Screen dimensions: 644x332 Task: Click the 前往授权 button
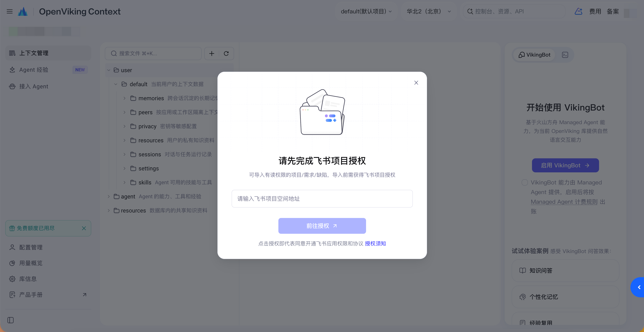tap(322, 226)
